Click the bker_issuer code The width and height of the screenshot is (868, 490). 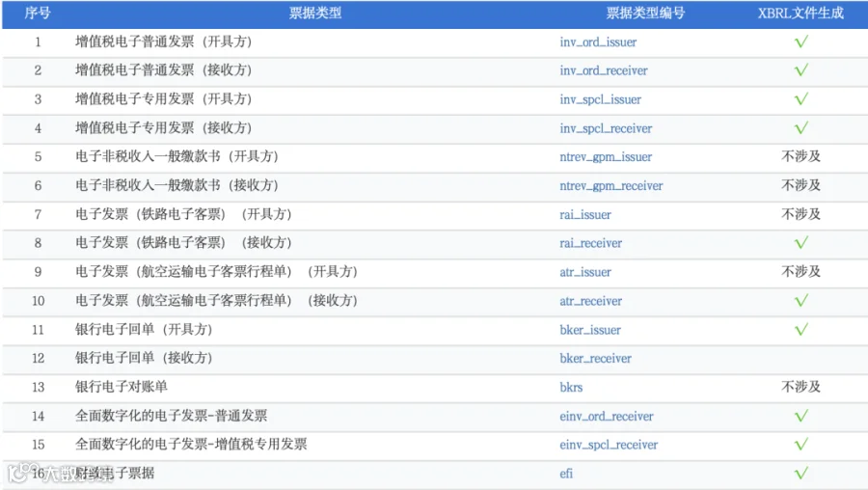(x=590, y=330)
